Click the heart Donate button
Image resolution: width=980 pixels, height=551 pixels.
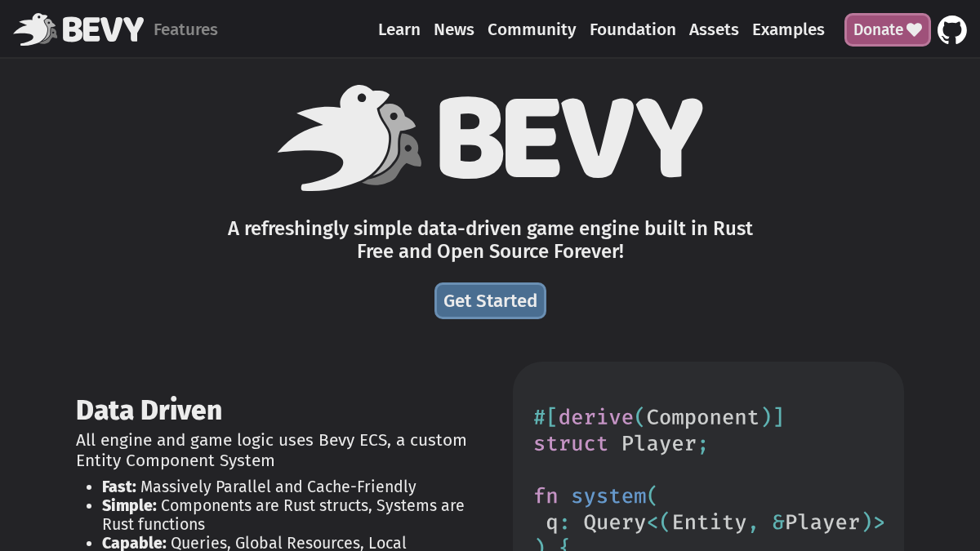click(888, 29)
